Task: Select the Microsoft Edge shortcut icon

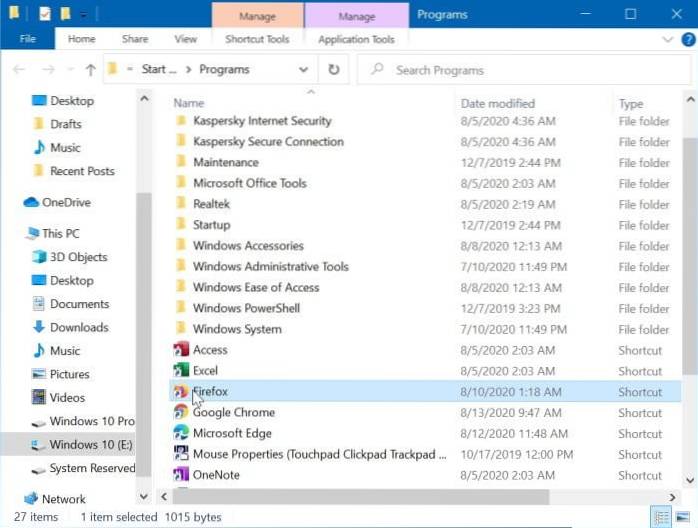Action: 181,434
